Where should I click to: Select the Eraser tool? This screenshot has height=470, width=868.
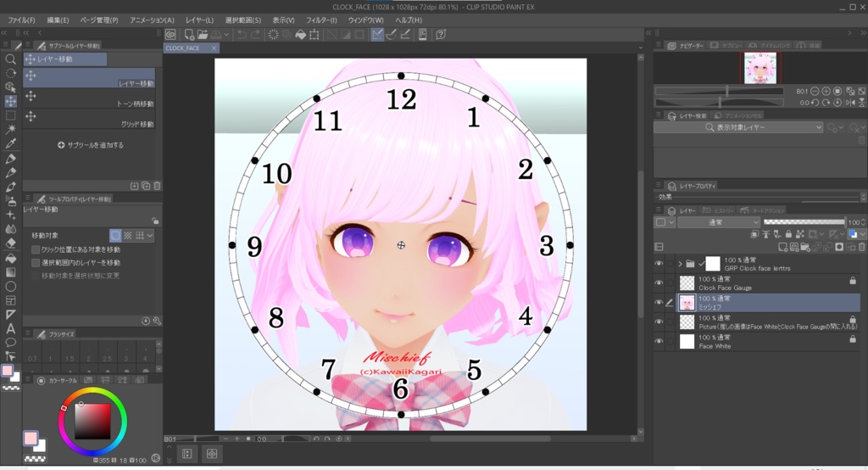[10, 243]
